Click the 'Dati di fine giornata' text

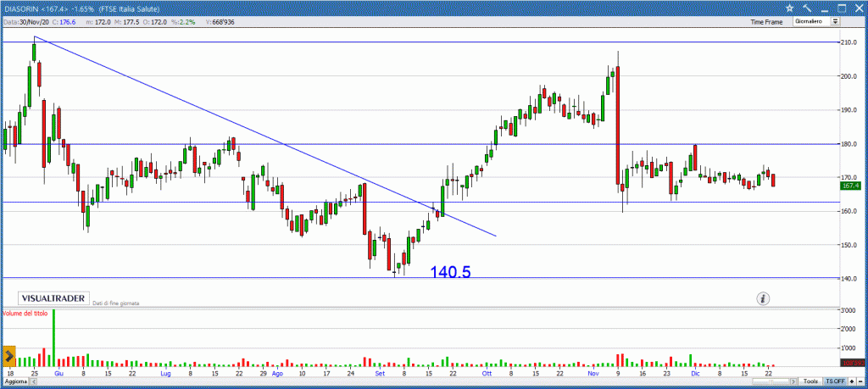pyautogui.click(x=115, y=303)
